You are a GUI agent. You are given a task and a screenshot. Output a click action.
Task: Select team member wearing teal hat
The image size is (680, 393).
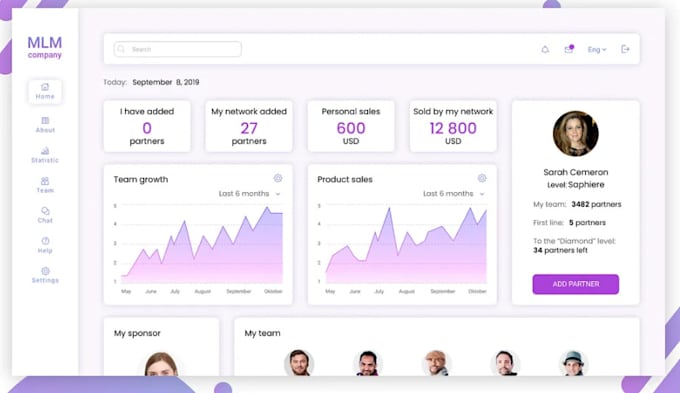(573, 363)
